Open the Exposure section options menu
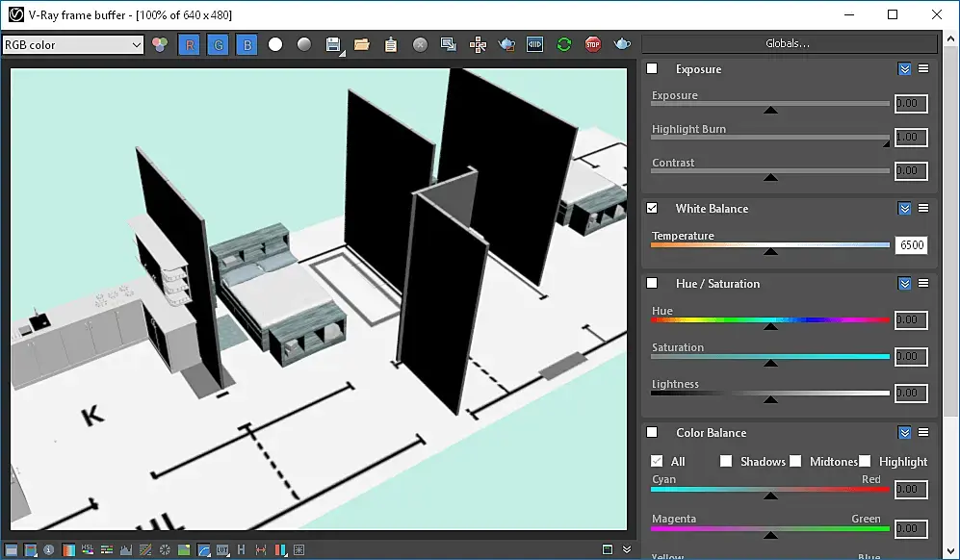Screen dimensions: 960x560 coord(923,69)
